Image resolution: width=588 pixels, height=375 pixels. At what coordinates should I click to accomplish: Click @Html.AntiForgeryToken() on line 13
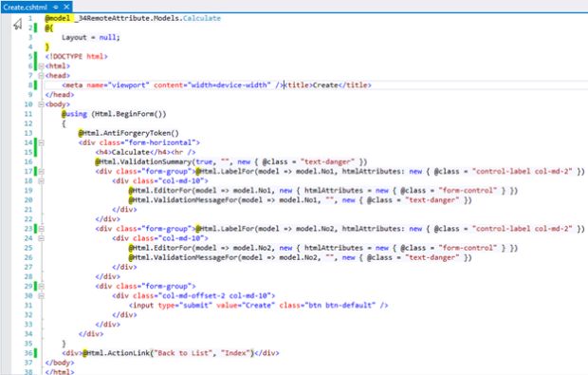click(129, 133)
